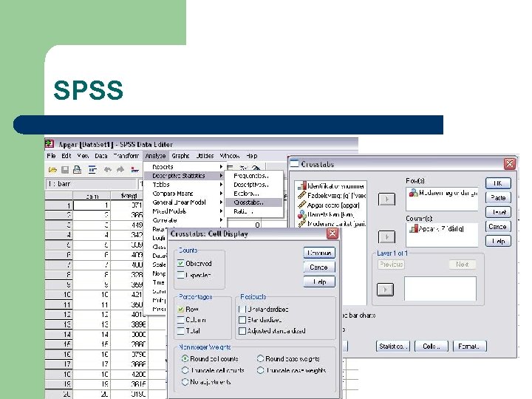Open the Graphs menu
The height and width of the screenshot is (399, 532).
click(x=180, y=156)
